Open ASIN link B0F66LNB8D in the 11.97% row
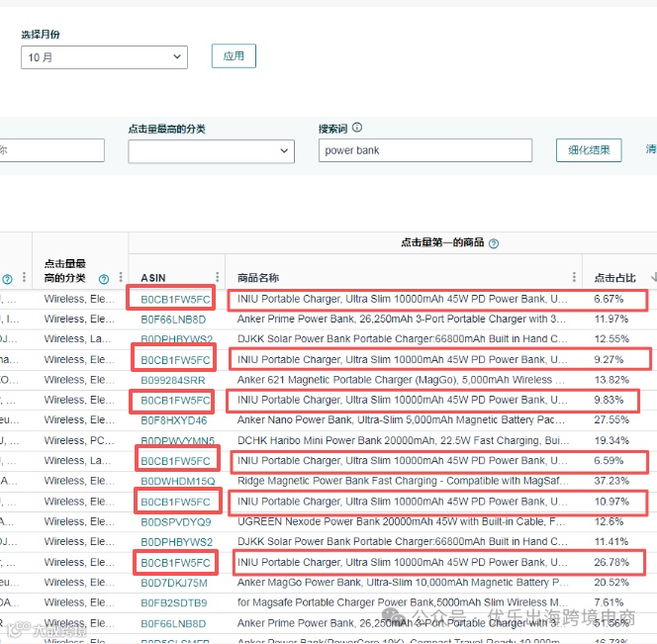 173,320
